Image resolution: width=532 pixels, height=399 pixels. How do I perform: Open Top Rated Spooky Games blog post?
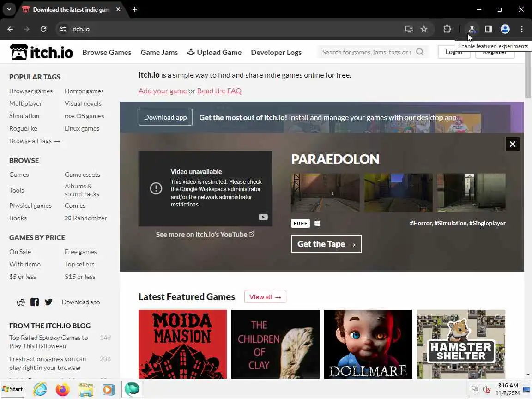[x=48, y=342]
